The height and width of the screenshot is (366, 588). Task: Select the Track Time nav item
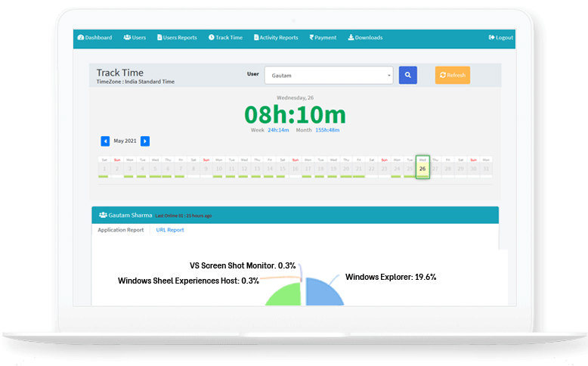click(225, 38)
